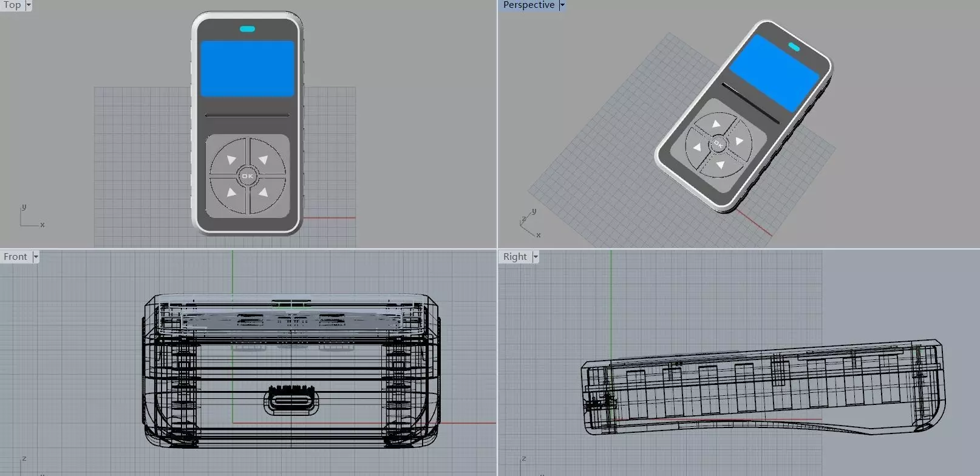Expand the Right viewport dropdown arrow

(536, 257)
